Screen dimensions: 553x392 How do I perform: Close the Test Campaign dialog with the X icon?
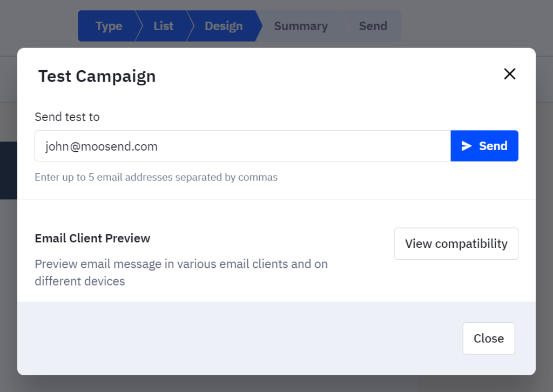click(509, 74)
